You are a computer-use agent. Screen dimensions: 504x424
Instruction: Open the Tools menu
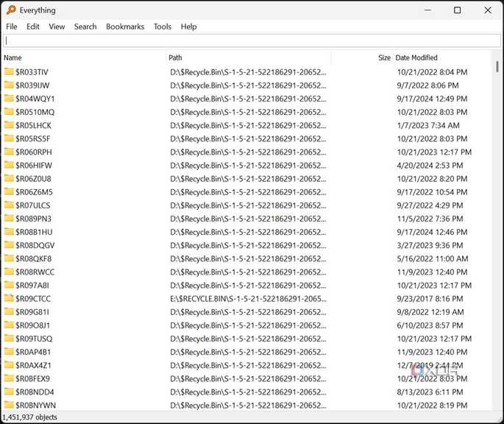click(x=163, y=26)
